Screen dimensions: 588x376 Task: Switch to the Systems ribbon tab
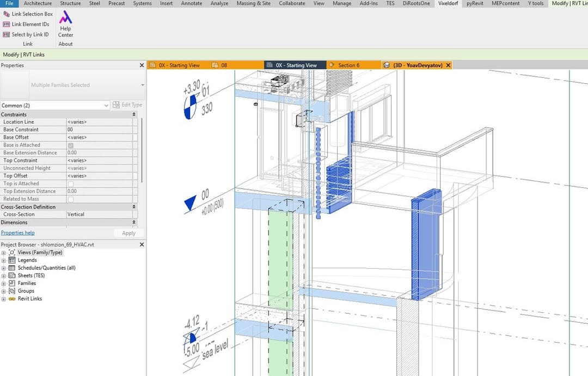143,3
